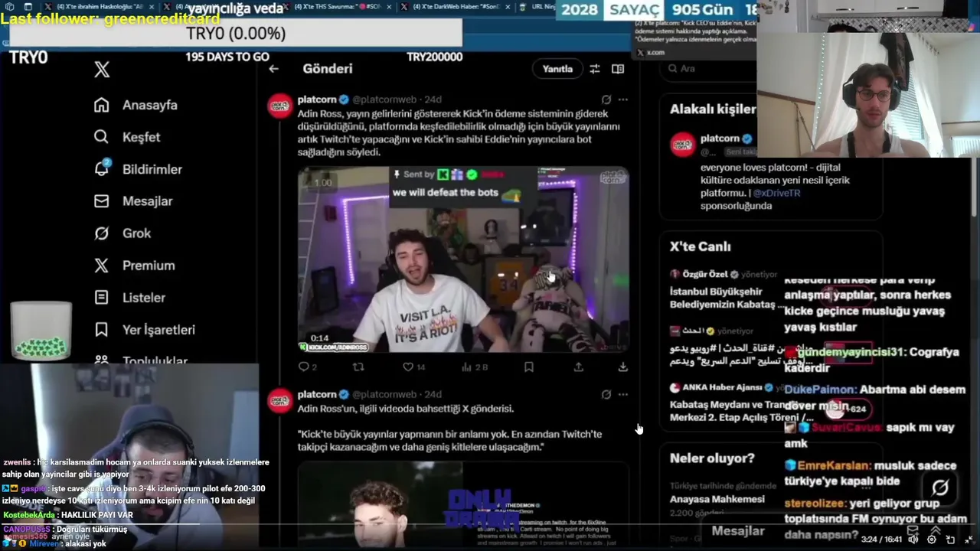
Task: Click platcorn avatar on first post
Action: pyautogui.click(x=280, y=106)
